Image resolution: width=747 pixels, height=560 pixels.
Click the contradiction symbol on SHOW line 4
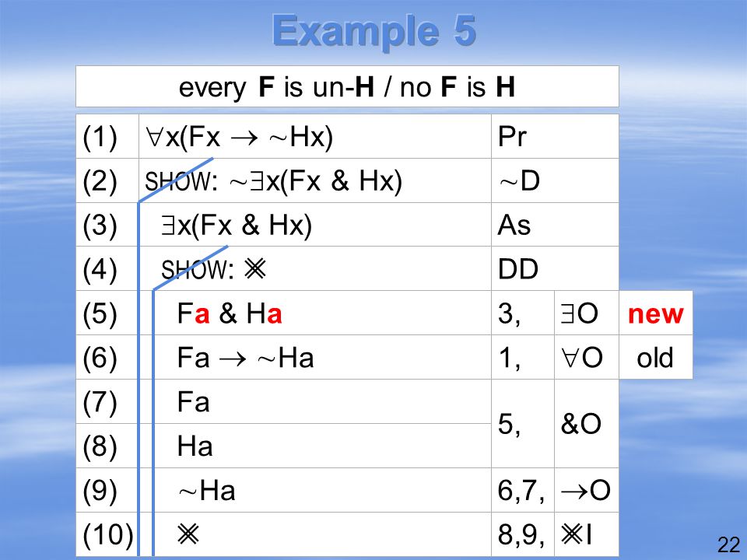(x=255, y=270)
